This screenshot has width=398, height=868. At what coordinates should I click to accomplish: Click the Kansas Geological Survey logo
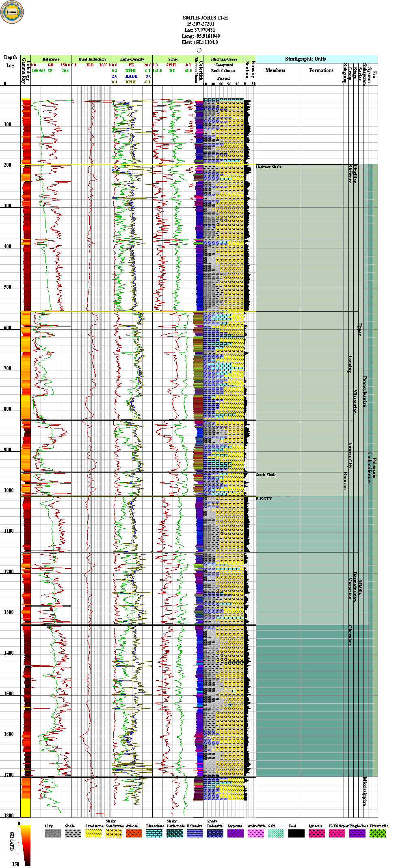[11, 11]
